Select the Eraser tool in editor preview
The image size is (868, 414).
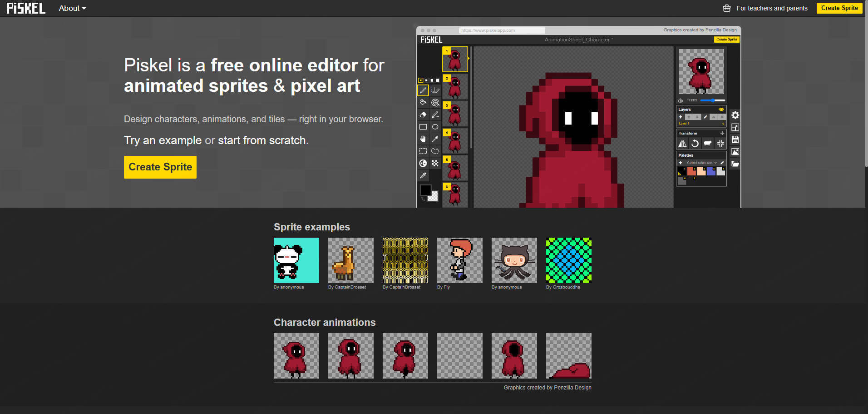[423, 115]
